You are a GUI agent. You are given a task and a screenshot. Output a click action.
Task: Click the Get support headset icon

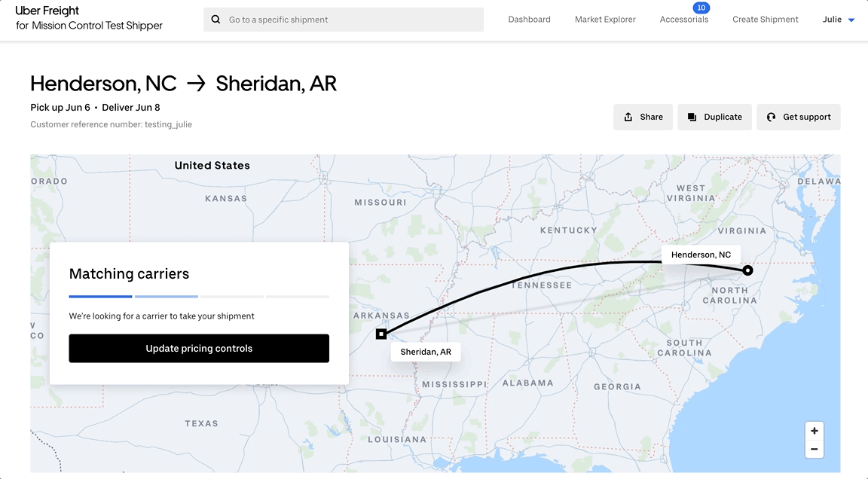[771, 117]
